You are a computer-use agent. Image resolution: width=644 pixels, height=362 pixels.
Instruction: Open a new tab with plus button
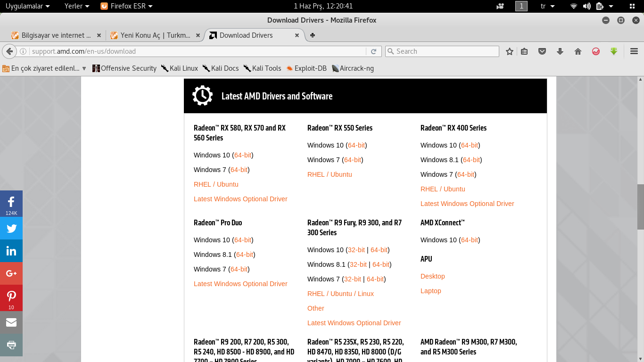coord(312,35)
